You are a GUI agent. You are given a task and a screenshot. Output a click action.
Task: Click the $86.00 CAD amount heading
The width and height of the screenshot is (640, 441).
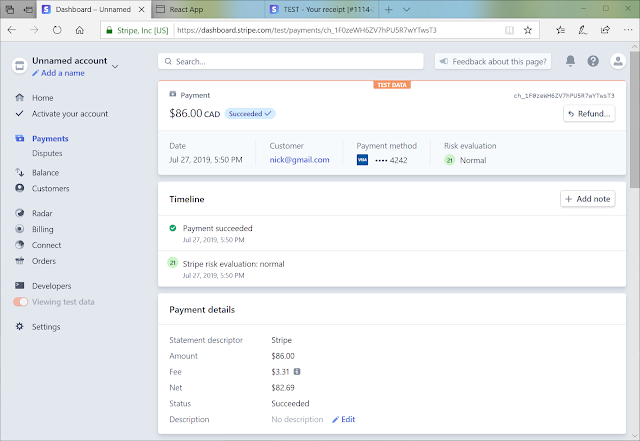[x=195, y=113]
